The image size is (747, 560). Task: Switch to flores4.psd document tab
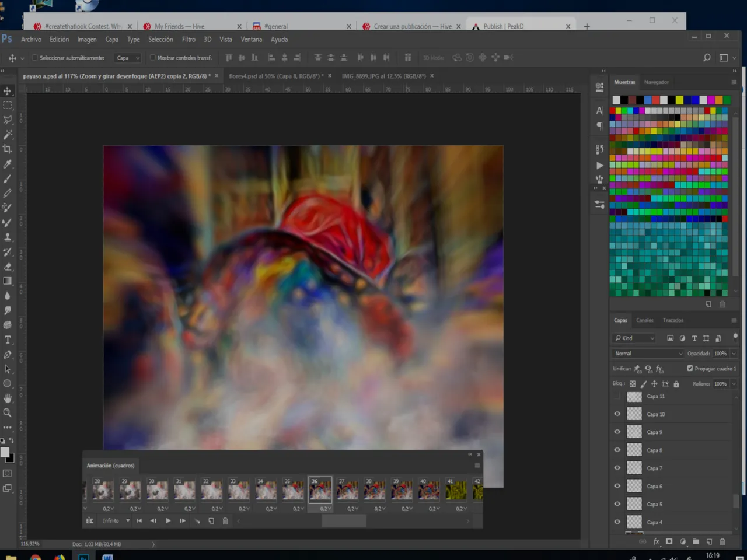click(x=275, y=76)
